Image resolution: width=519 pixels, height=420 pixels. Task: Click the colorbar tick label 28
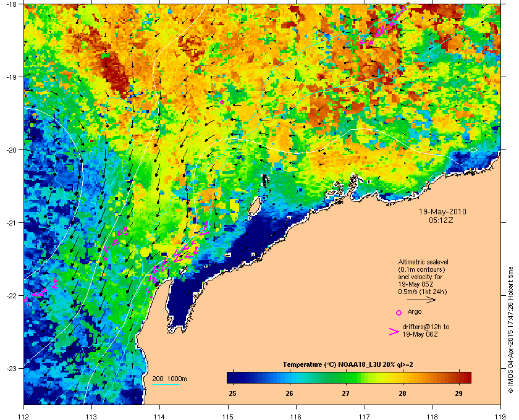click(402, 393)
